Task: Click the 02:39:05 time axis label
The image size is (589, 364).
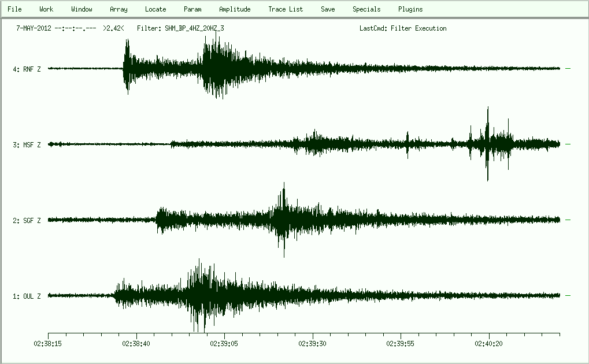Action: pyautogui.click(x=224, y=343)
